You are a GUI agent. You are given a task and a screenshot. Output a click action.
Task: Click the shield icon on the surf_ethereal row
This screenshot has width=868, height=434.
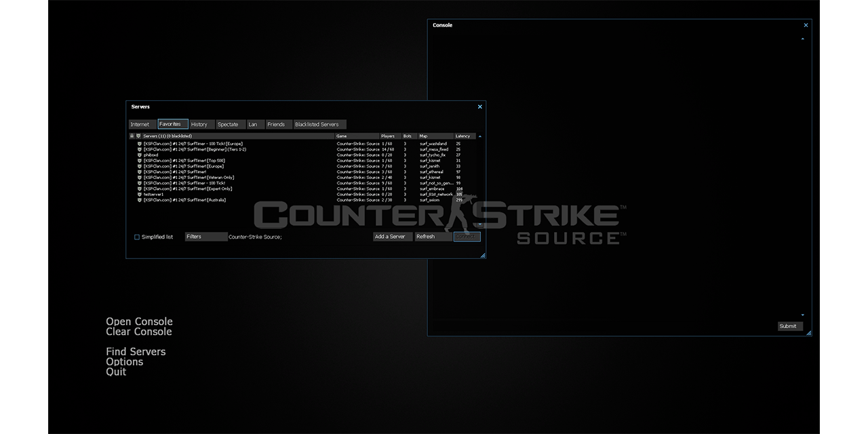(x=139, y=172)
